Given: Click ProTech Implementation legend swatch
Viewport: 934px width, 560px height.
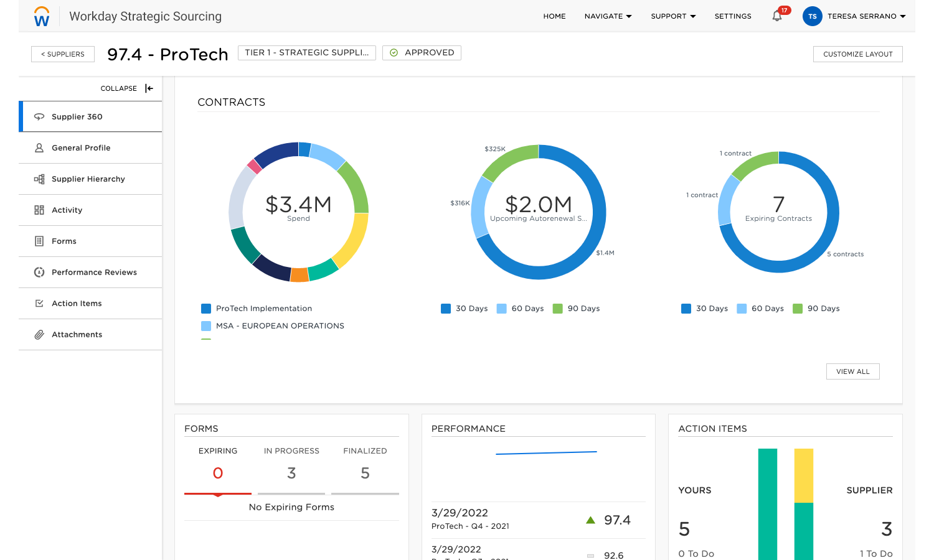Looking at the screenshot, I should [206, 309].
